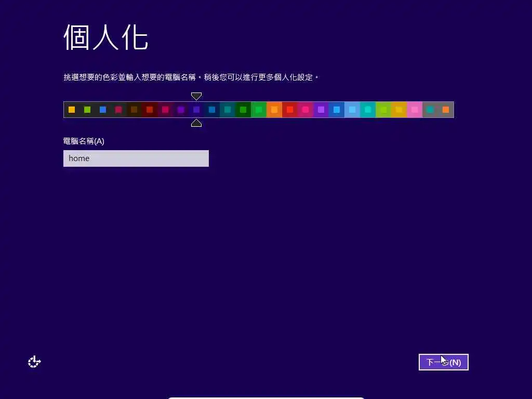Click the 挑選想要的色彩 instruction sentence
This screenshot has width=532, height=399.
pyautogui.click(x=191, y=77)
